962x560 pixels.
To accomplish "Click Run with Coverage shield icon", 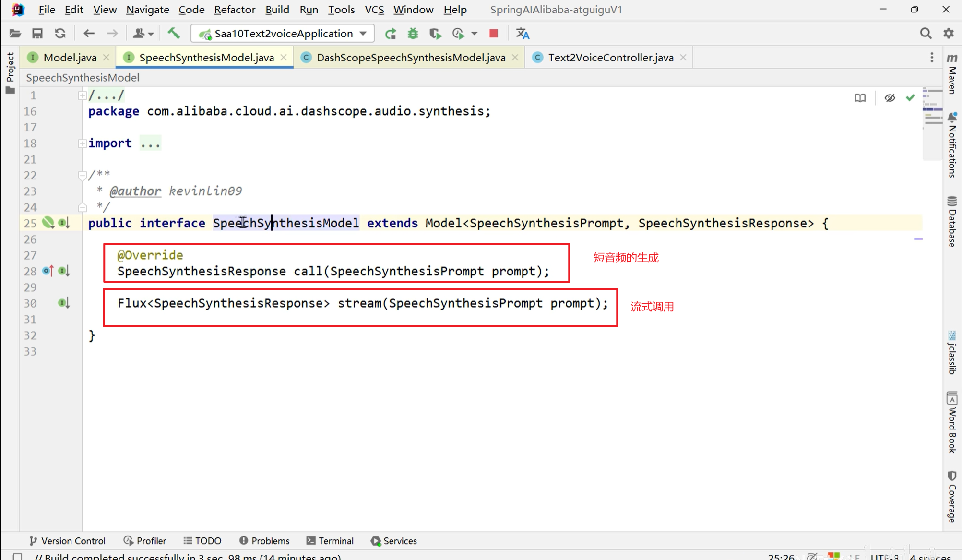I will point(435,34).
